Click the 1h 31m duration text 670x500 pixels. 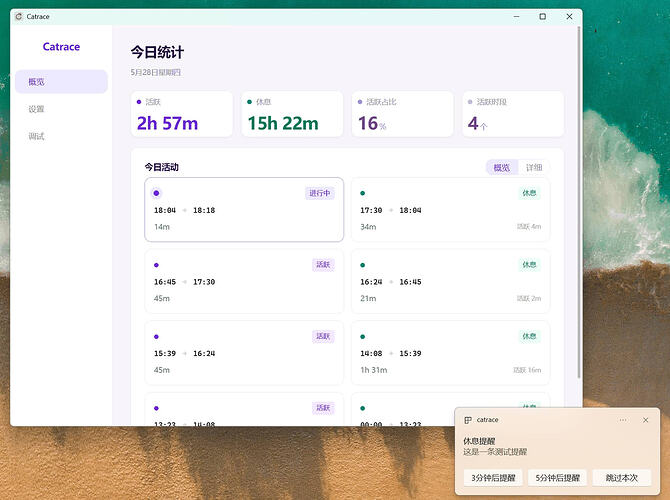[x=373, y=370]
